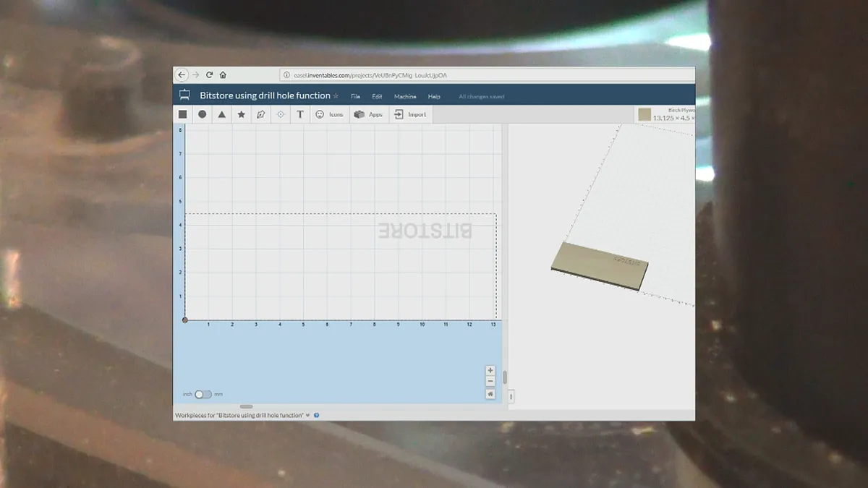The width and height of the screenshot is (868, 488).
Task: Select the Square shape tool
Action: [x=183, y=114]
